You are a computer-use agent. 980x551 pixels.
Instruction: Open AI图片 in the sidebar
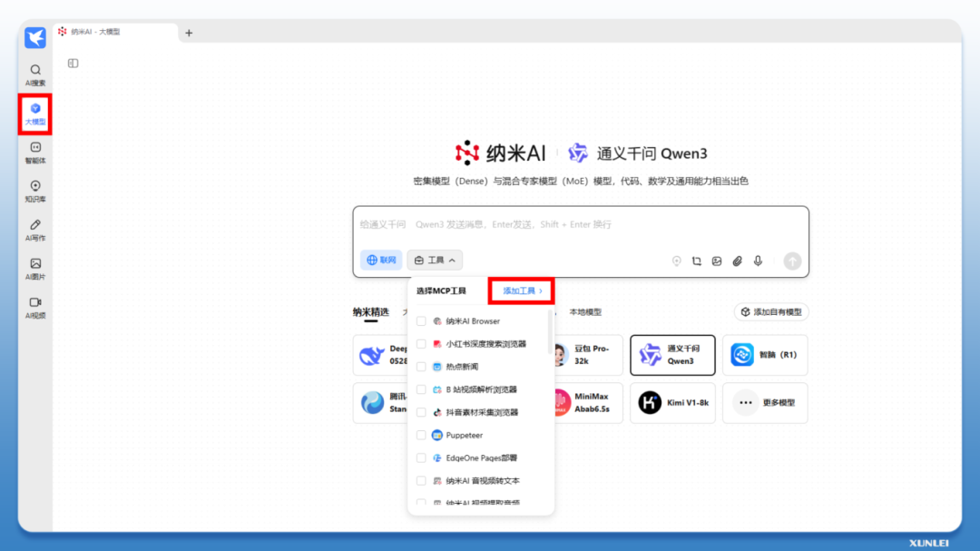pos(35,269)
